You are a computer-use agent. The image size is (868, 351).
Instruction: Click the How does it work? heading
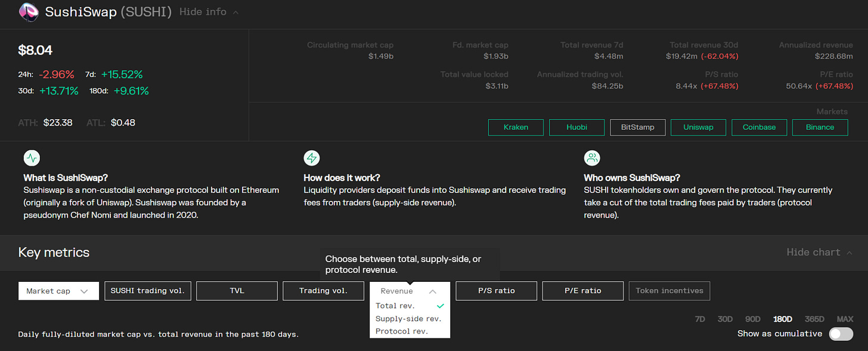click(x=342, y=178)
